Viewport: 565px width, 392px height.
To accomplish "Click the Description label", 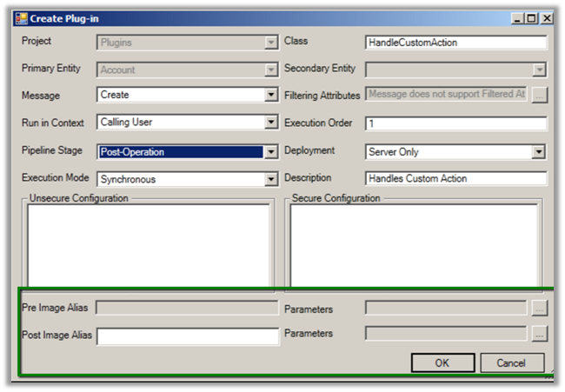I will (308, 177).
